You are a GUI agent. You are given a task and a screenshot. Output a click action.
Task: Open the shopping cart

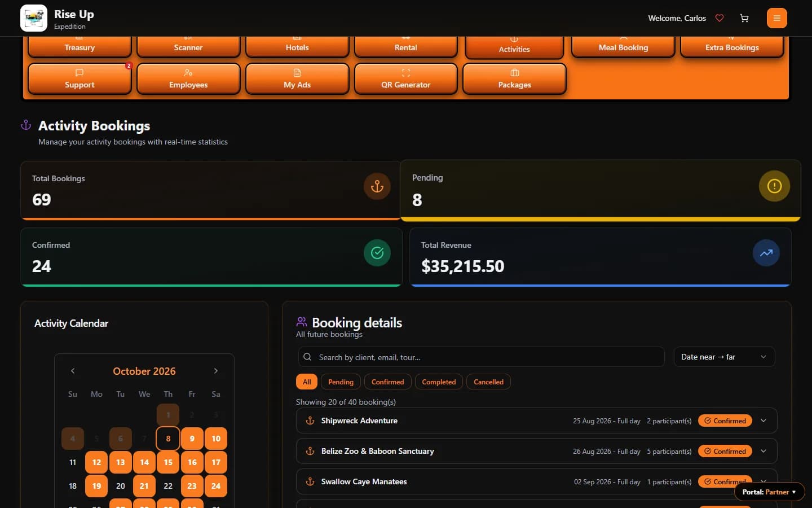click(744, 18)
